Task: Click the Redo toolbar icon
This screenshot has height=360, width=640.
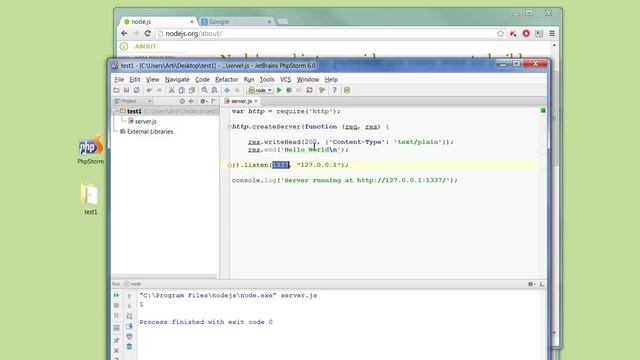Action: [159, 90]
